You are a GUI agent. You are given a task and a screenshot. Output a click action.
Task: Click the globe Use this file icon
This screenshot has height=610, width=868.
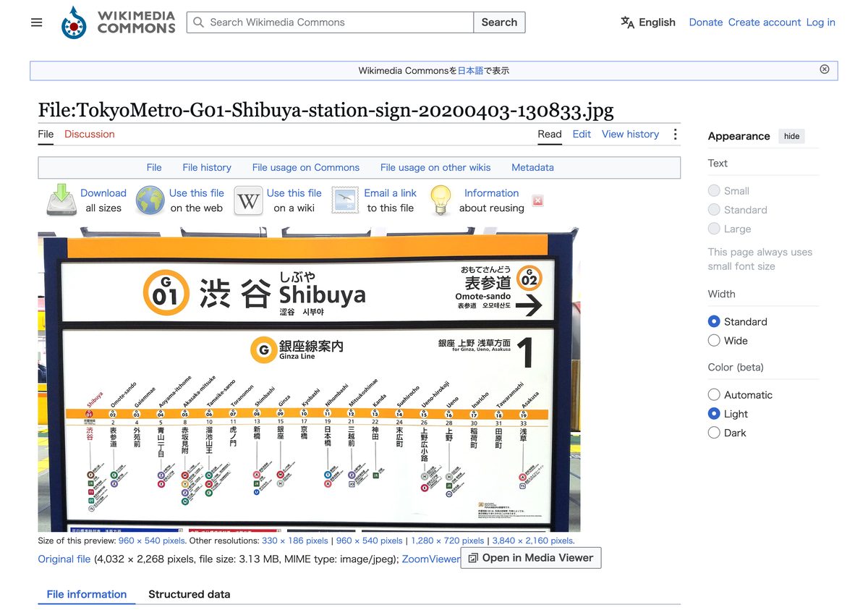150,200
